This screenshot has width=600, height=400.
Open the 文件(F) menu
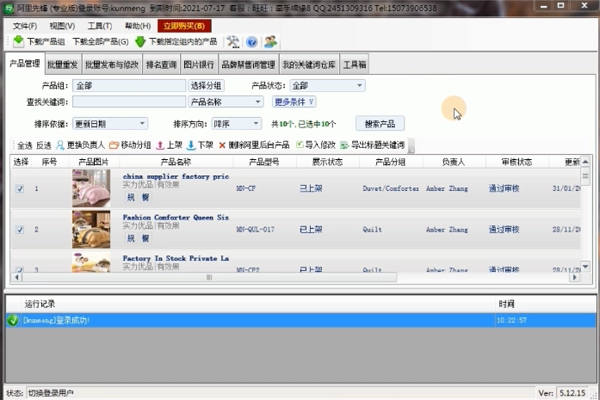(x=25, y=26)
